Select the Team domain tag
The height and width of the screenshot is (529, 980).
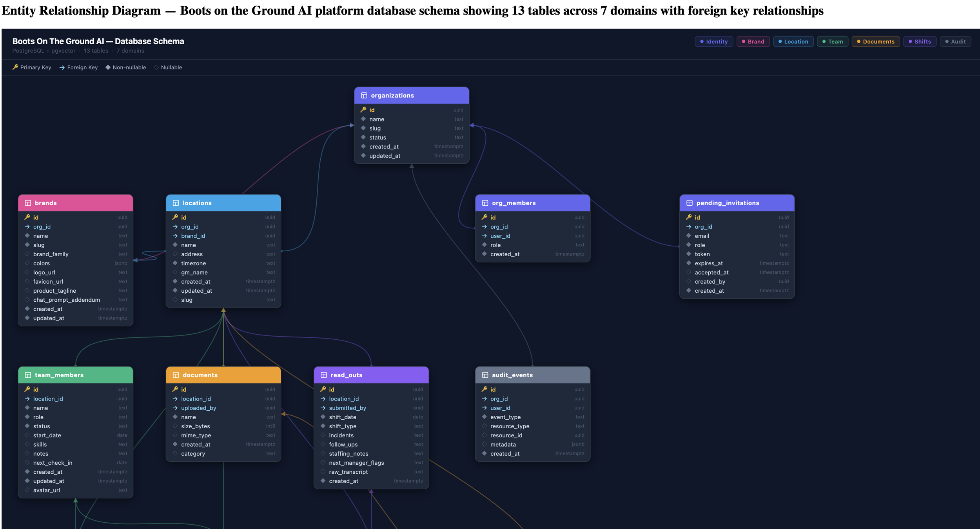(833, 42)
